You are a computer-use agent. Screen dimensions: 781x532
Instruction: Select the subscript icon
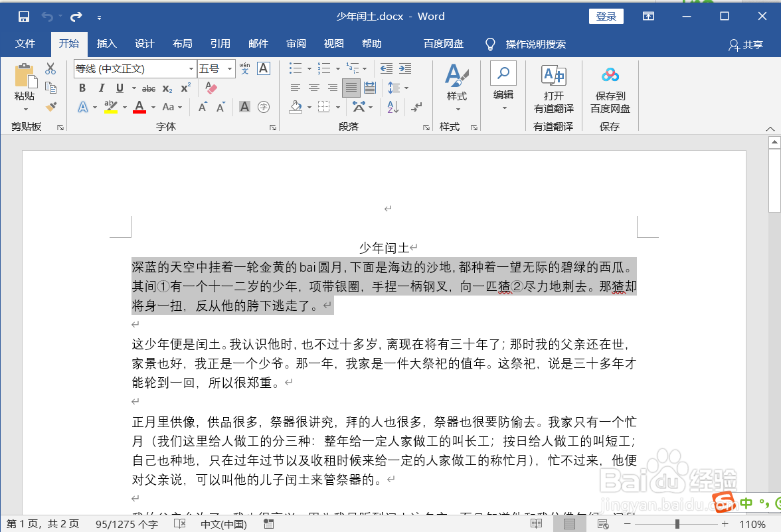167,88
